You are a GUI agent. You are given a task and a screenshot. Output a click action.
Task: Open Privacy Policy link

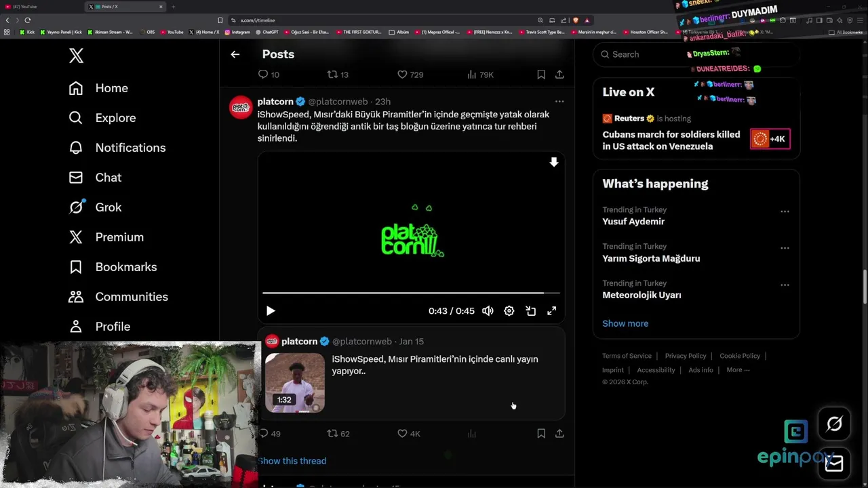(686, 356)
